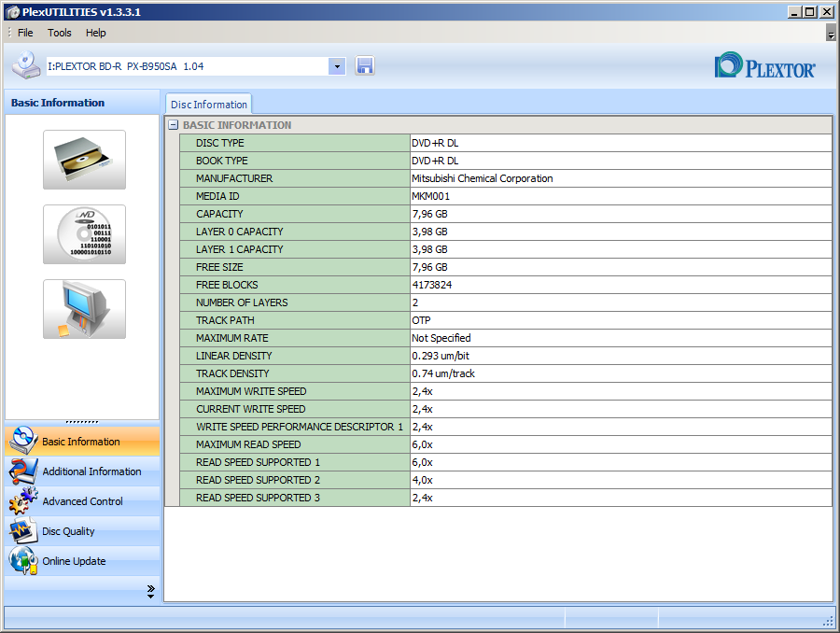This screenshot has height=633, width=840.
Task: Select the MAXIMUM READ SPEED row
Action: tap(506, 444)
